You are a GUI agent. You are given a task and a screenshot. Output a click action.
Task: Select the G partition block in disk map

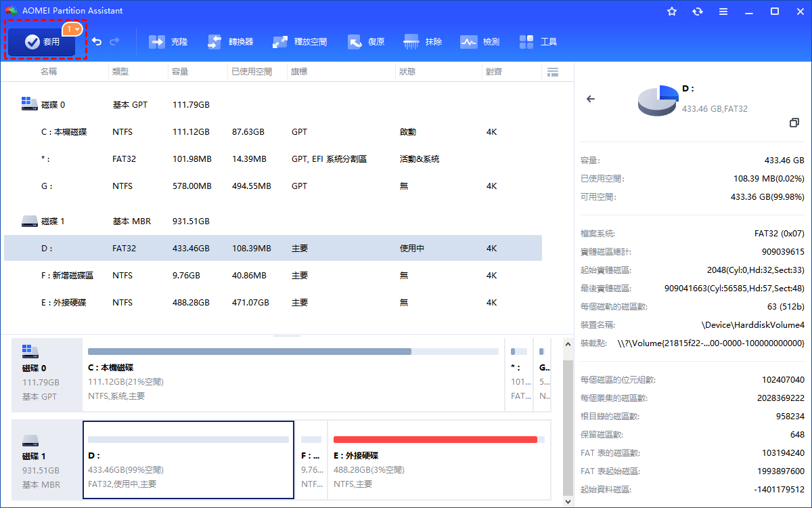click(543, 374)
